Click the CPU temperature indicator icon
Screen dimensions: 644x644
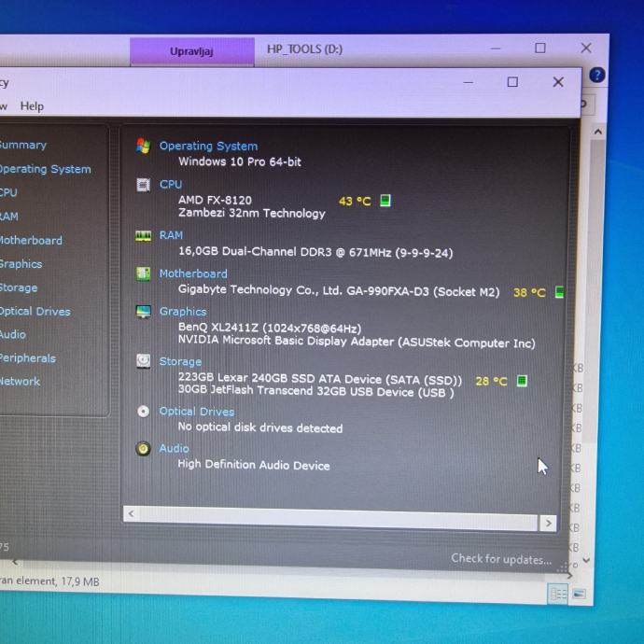pos(385,201)
